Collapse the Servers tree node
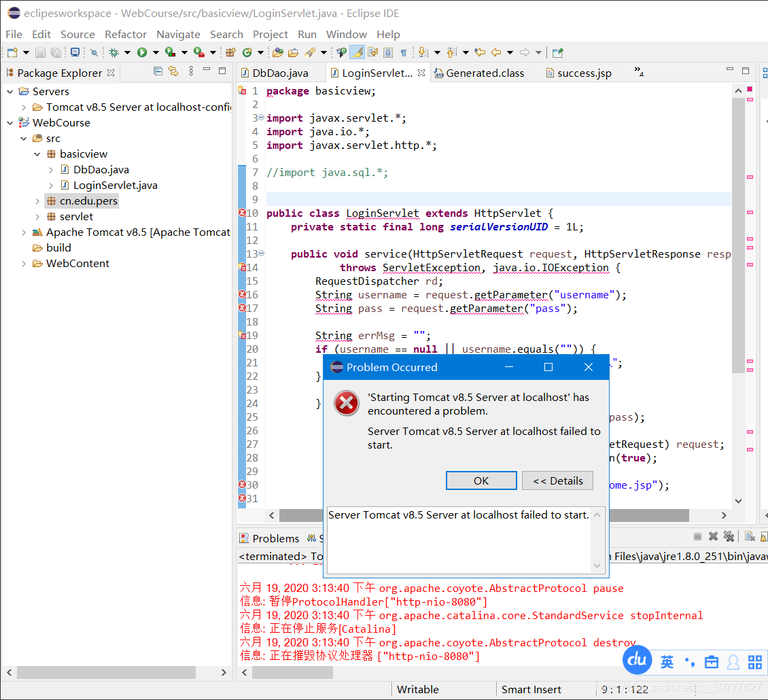This screenshot has height=700, width=768. 10,92
